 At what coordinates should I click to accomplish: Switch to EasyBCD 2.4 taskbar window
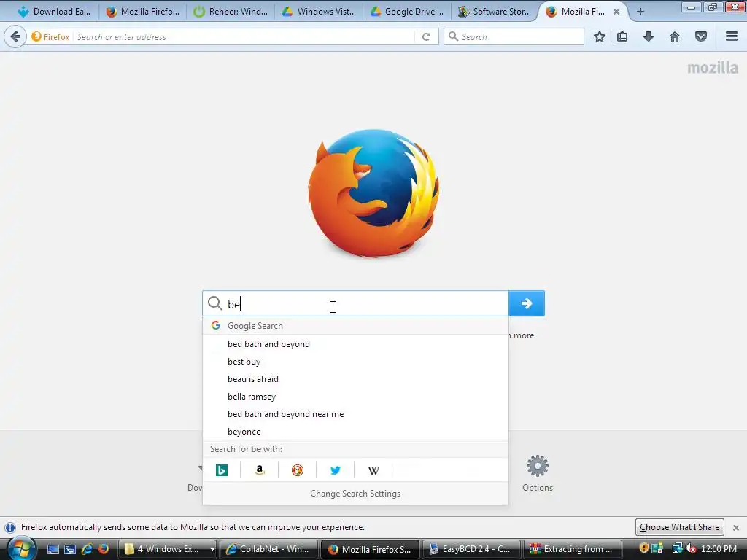click(x=471, y=549)
